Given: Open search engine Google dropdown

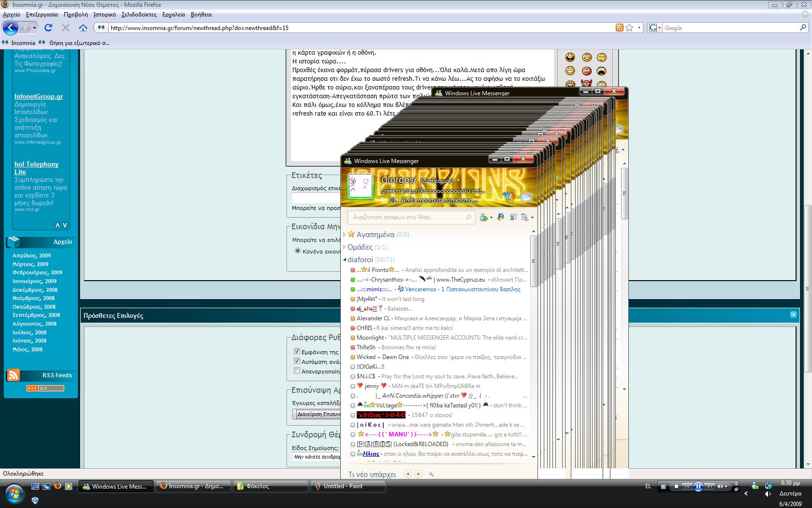Looking at the screenshot, I should point(659,28).
